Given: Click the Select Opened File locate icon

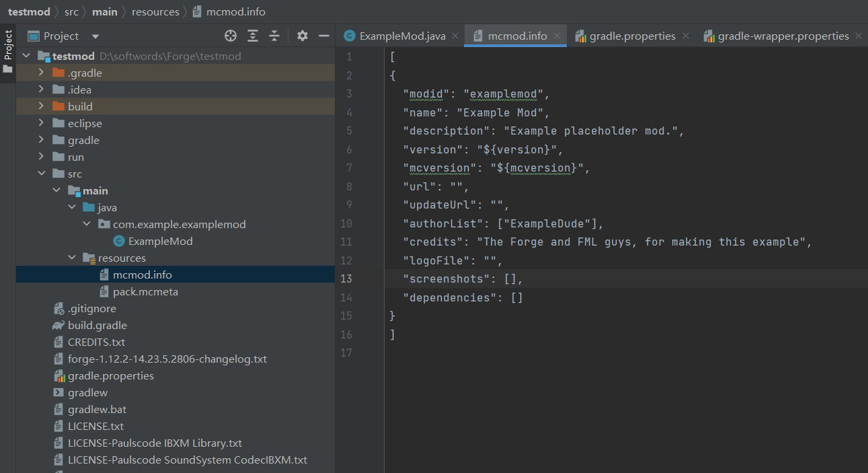Looking at the screenshot, I should click(231, 36).
